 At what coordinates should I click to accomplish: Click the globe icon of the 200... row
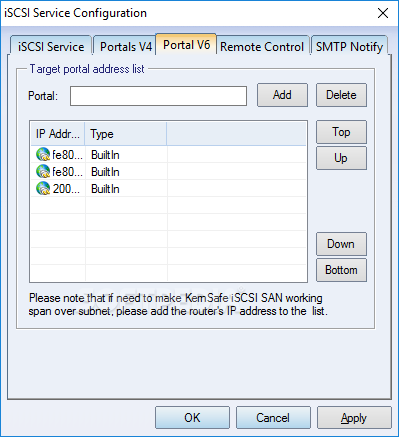(43, 189)
